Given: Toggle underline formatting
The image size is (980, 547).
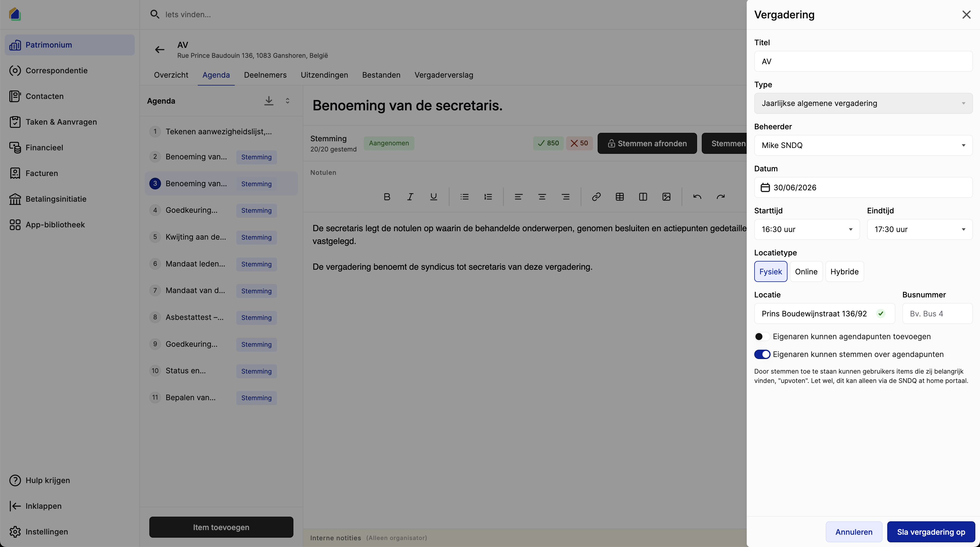Looking at the screenshot, I should tap(433, 197).
